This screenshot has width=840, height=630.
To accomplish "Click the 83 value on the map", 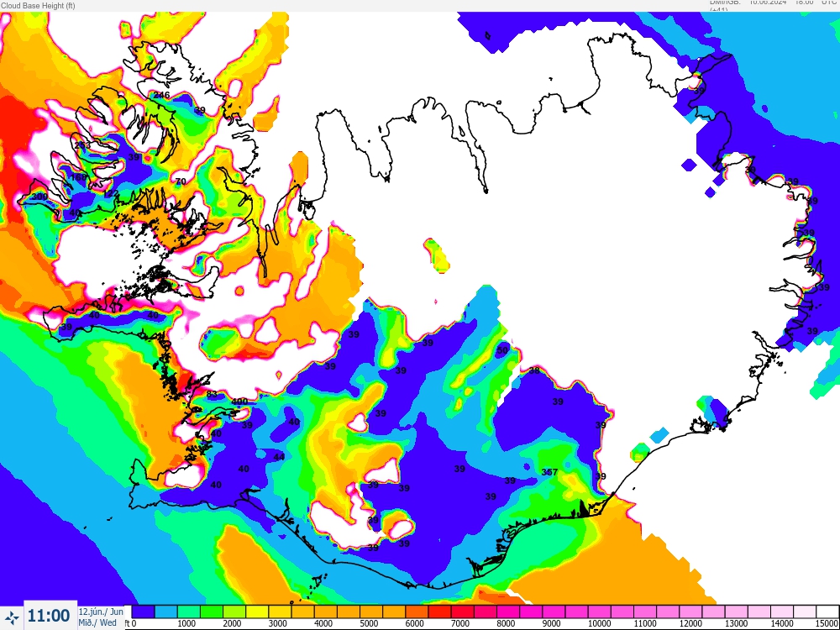I will pos(212,394).
